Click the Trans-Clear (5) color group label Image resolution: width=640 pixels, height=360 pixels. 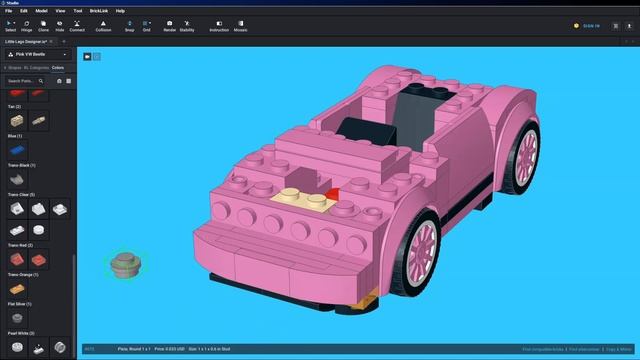[x=21, y=195]
